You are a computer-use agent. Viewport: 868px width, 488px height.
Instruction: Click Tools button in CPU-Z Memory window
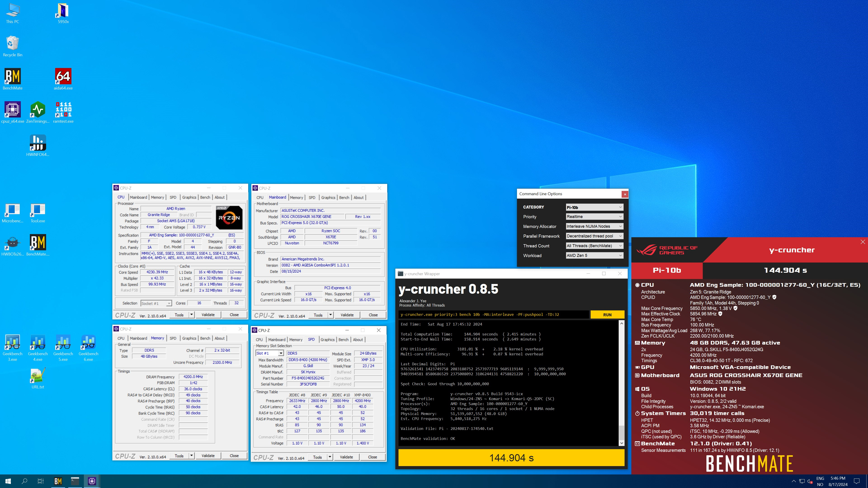(x=179, y=456)
